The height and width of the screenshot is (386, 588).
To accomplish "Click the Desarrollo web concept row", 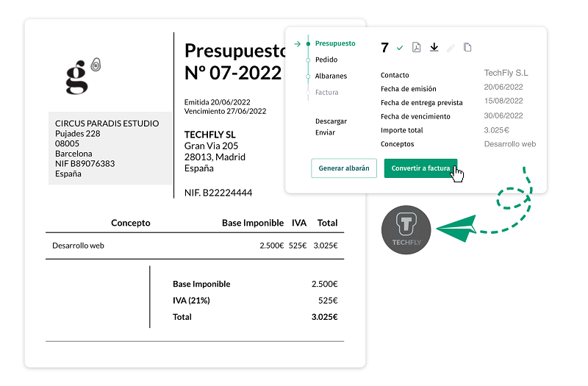I will click(195, 246).
